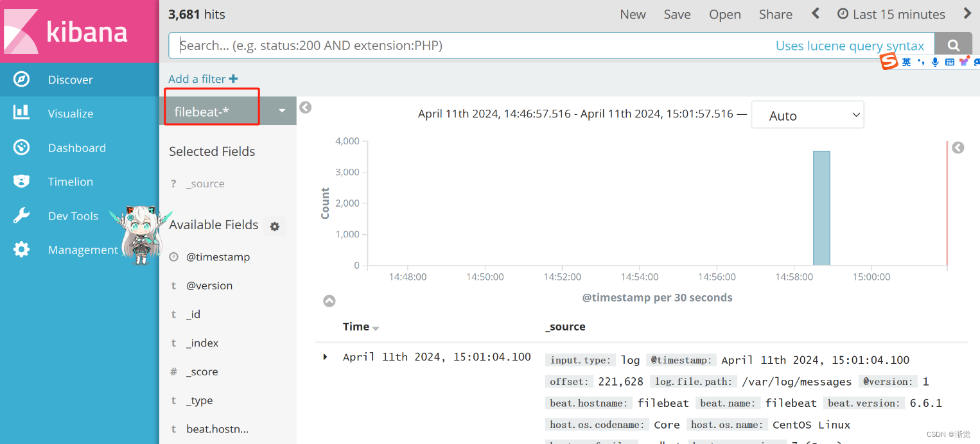Open the Auto interval dropdown
The width and height of the screenshot is (980, 444).
[x=807, y=115]
